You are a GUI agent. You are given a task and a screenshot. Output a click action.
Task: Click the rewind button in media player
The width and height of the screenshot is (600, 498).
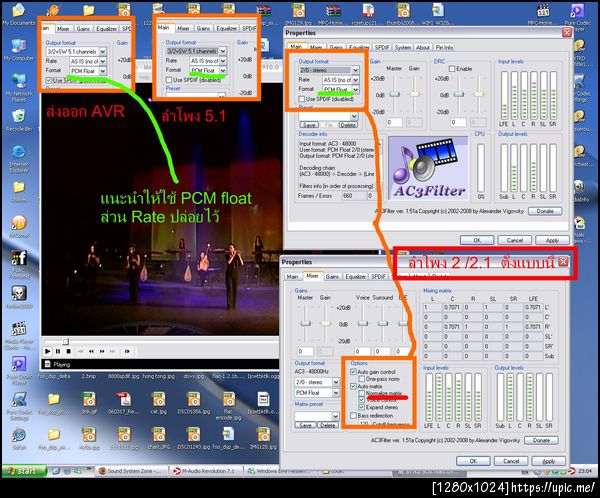91,351
